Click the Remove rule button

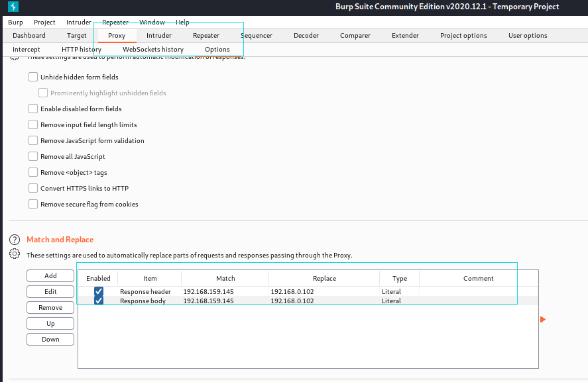[50, 307]
